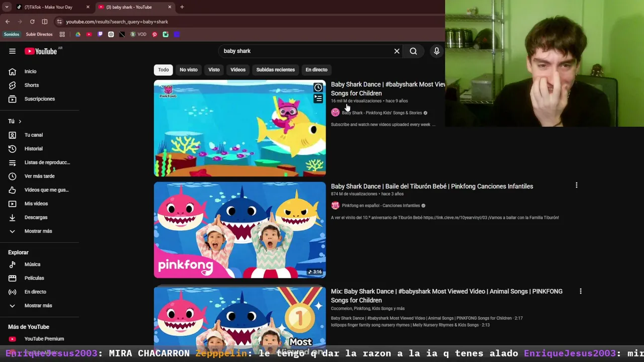
Task: Select the Vídeos filter chip
Action: click(x=238, y=70)
